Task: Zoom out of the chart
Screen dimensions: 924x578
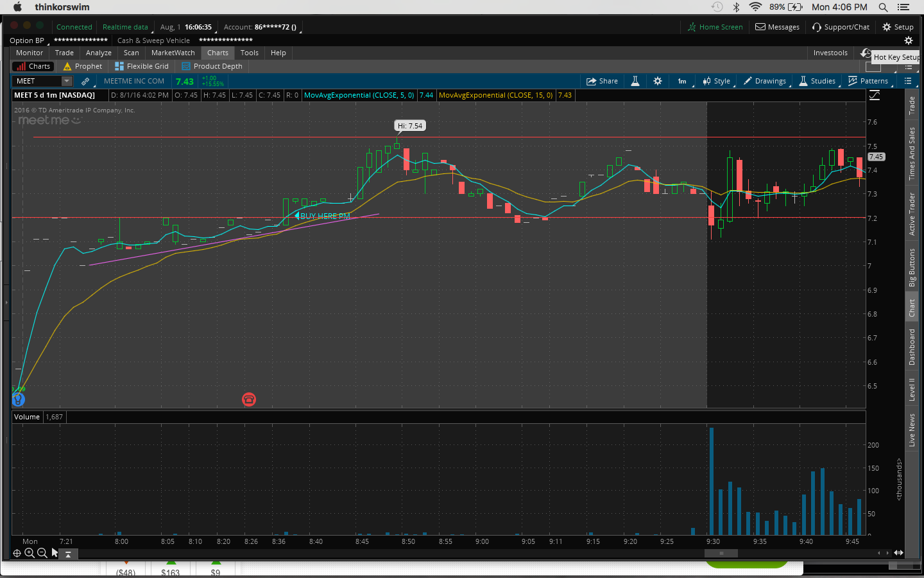Action: point(42,553)
